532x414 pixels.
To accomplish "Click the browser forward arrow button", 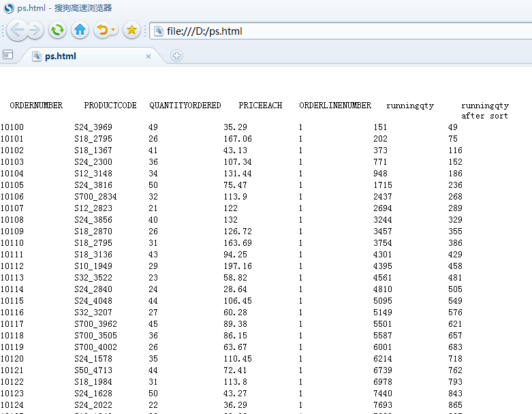I will (x=35, y=31).
